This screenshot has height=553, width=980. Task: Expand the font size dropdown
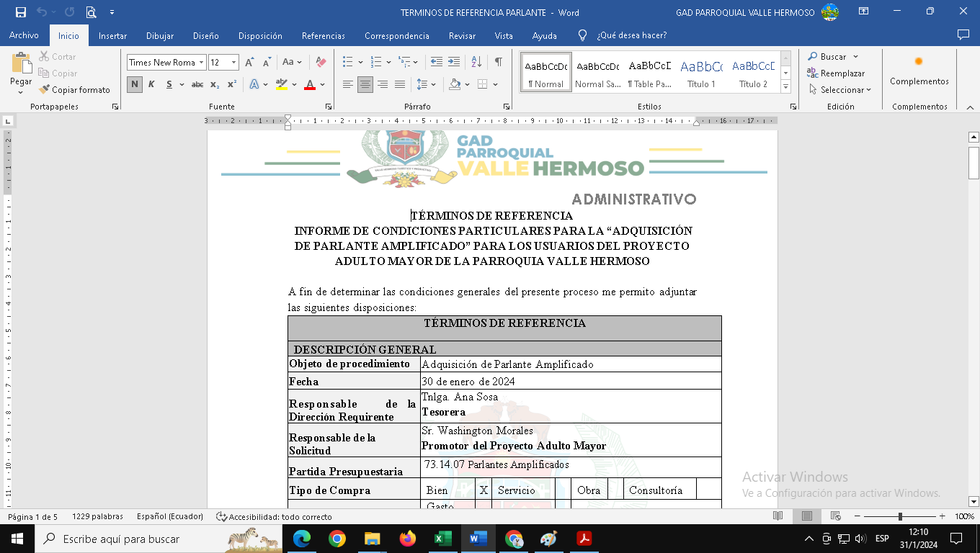point(233,63)
